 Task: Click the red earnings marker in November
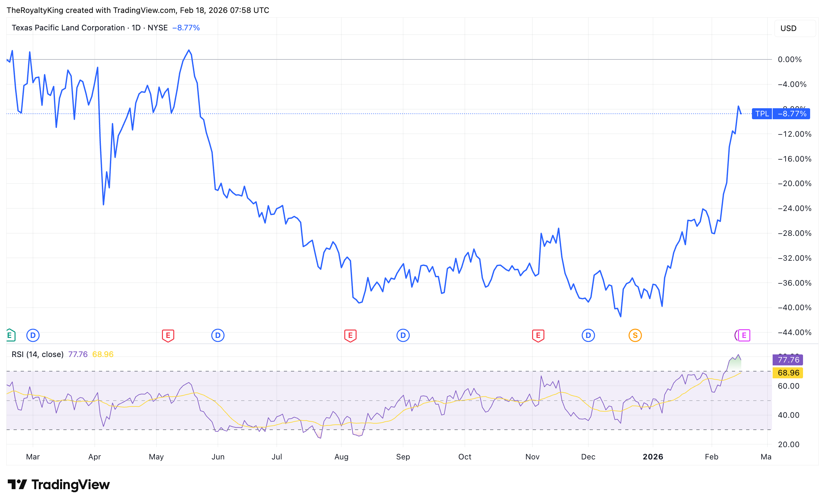(x=538, y=335)
